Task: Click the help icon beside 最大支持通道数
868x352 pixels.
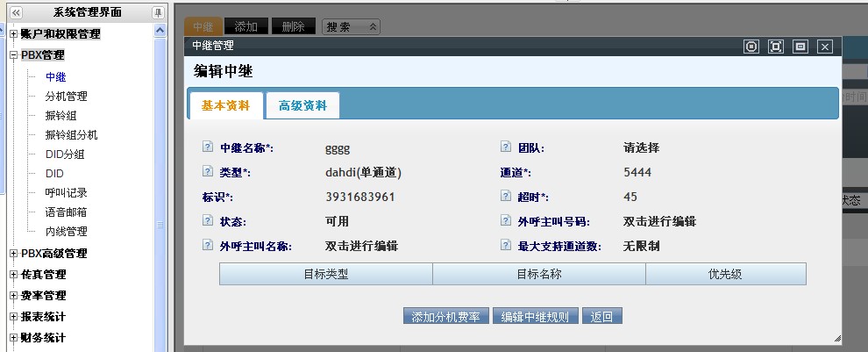Action: click(506, 246)
